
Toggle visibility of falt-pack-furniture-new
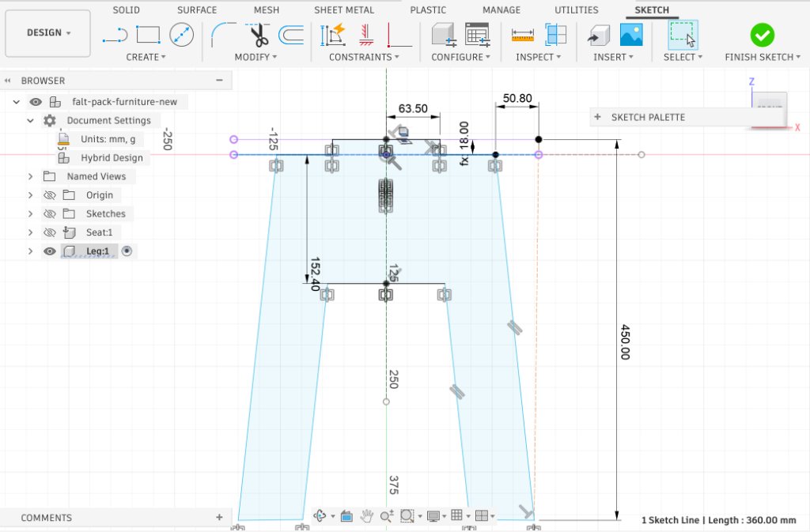[x=36, y=102]
